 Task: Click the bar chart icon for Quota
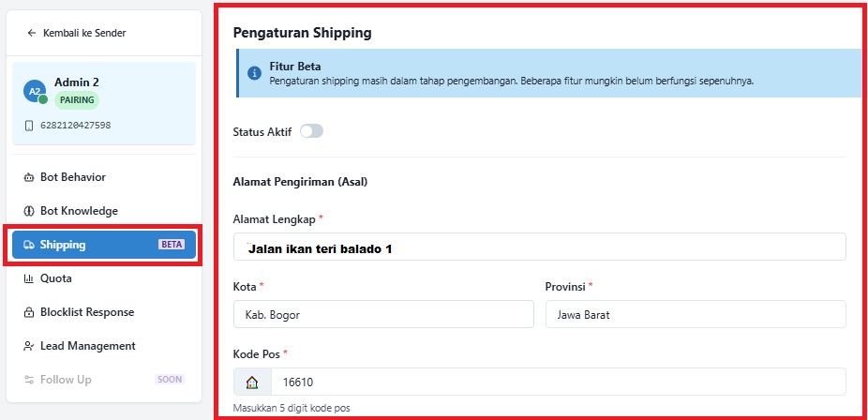coord(29,278)
